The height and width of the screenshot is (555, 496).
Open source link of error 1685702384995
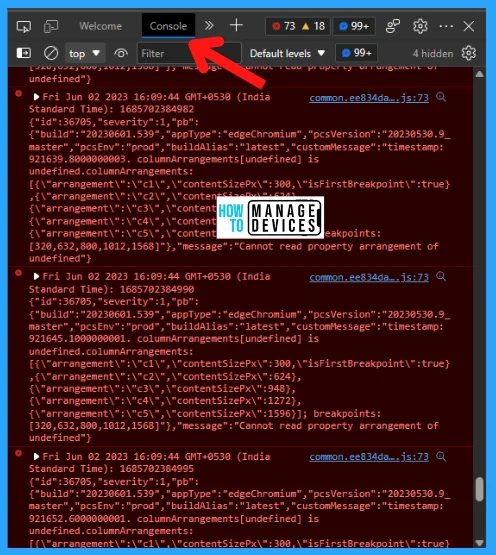(x=369, y=457)
